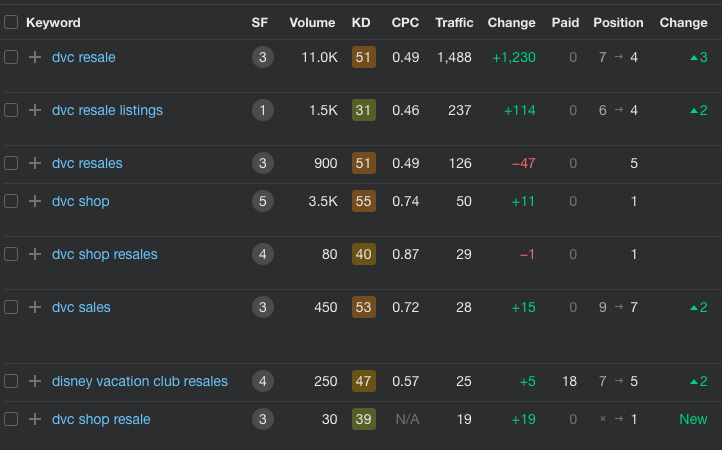
Task: Check the 'dvc resales' row checkbox
Action: tap(11, 163)
